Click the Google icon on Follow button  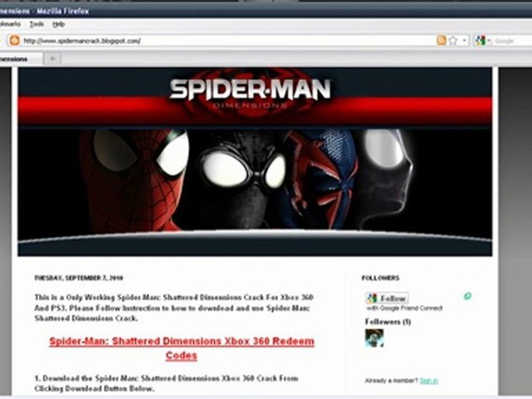[372, 299]
